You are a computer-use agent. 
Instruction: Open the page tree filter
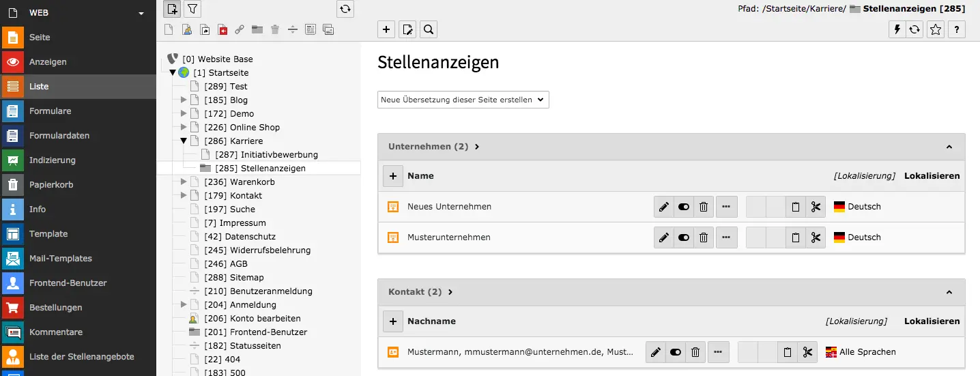192,9
